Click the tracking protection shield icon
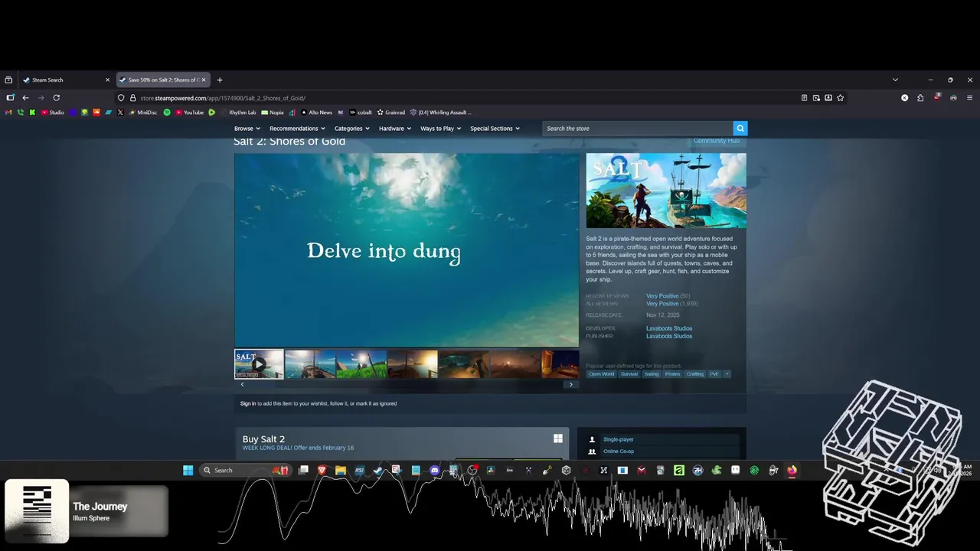Image resolution: width=980 pixels, height=551 pixels. click(x=121, y=98)
